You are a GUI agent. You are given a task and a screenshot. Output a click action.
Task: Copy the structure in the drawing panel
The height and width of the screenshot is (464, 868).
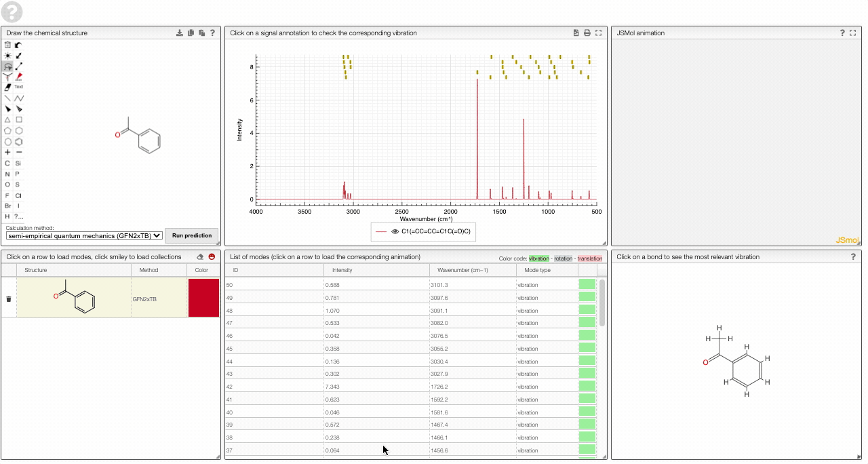point(191,33)
